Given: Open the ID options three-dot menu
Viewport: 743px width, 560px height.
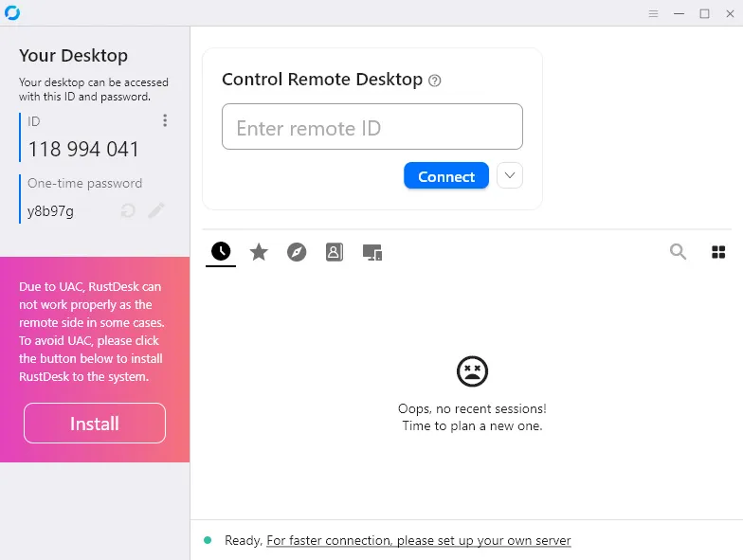Looking at the screenshot, I should click(165, 120).
